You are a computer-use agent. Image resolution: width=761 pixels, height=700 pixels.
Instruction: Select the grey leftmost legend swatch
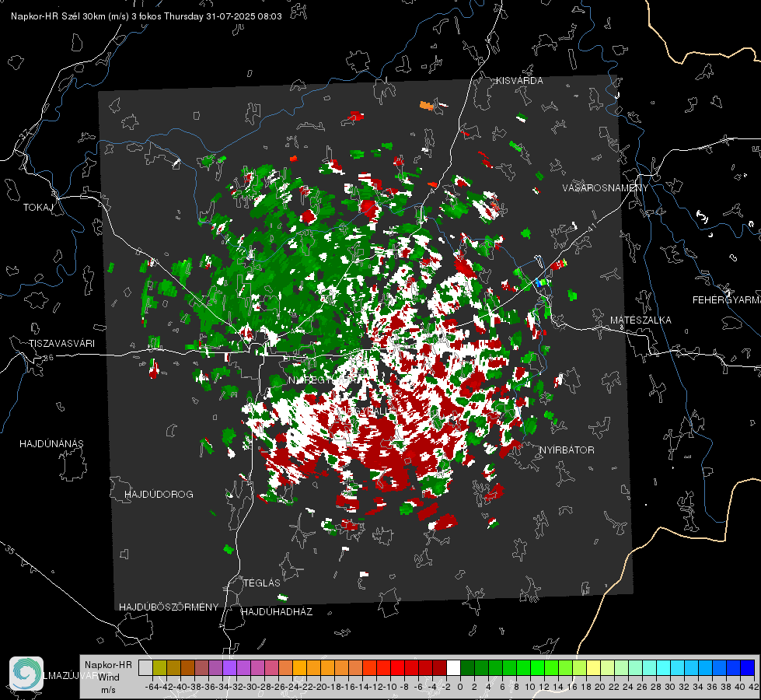pyautogui.click(x=145, y=667)
